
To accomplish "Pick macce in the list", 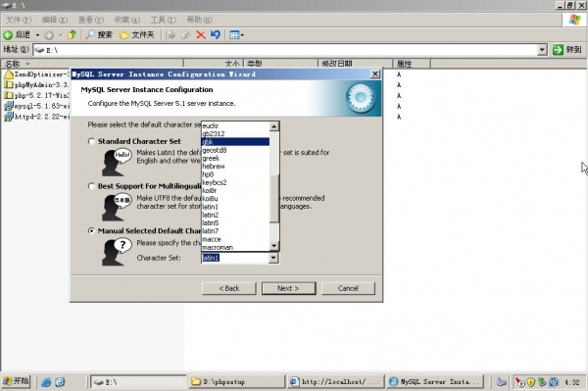I will (235, 239).
